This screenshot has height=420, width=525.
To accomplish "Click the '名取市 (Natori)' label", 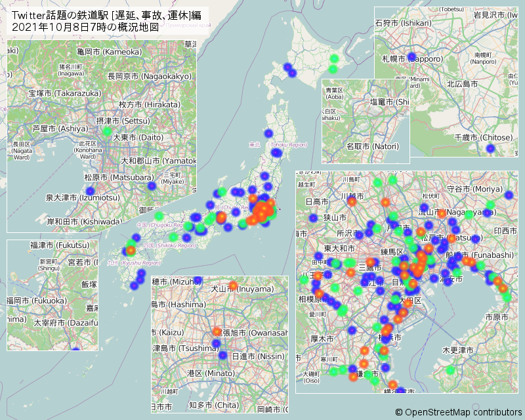I will (373, 146).
